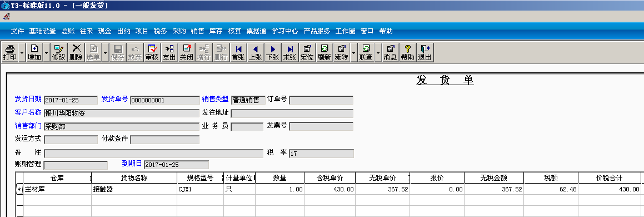644x217 pixels.
Task: Click the 保存 (Save) toolbar icon
Action: tap(117, 53)
